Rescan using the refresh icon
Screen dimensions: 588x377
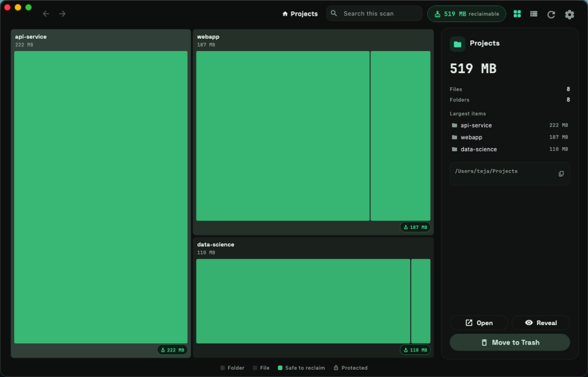[551, 14]
